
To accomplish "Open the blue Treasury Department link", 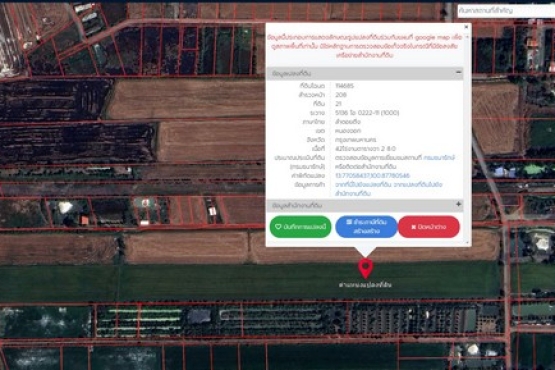I will 439,158.
